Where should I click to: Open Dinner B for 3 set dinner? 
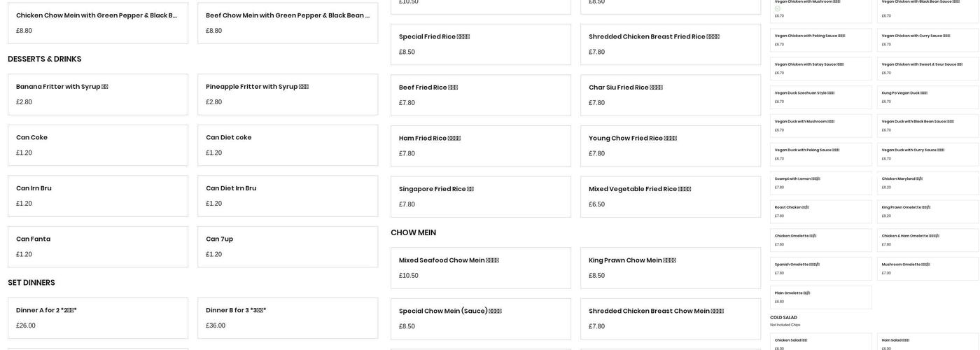click(288, 318)
